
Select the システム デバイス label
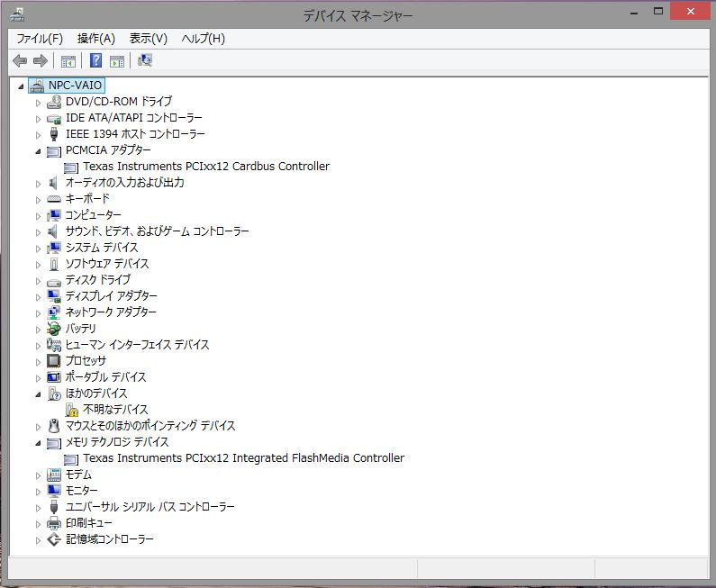point(102,248)
